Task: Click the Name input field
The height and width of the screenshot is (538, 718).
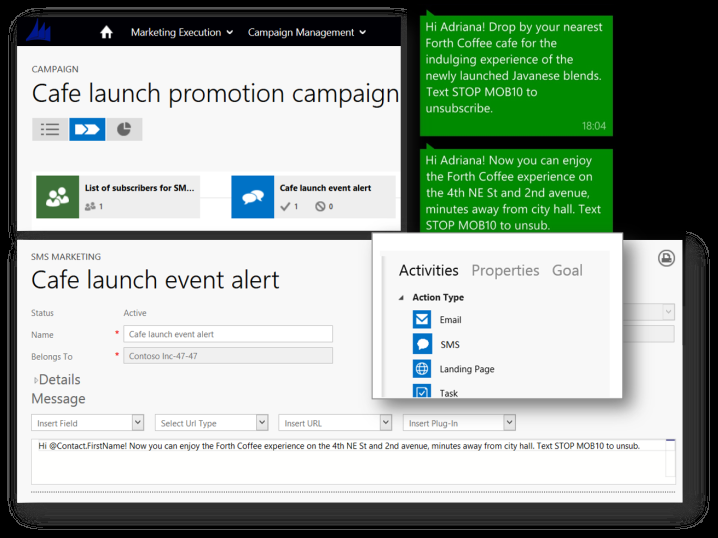Action: [x=228, y=334]
